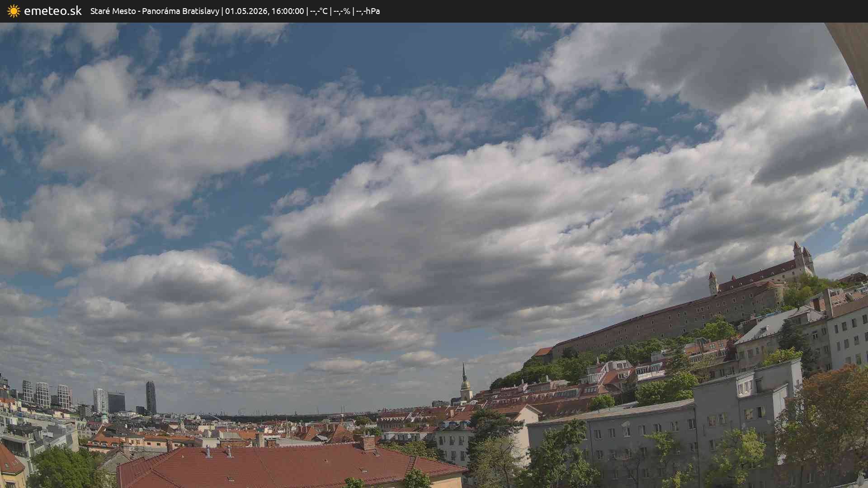The width and height of the screenshot is (868, 488).
Task: Open the emeteo.sk site name link
Action: (x=53, y=11)
